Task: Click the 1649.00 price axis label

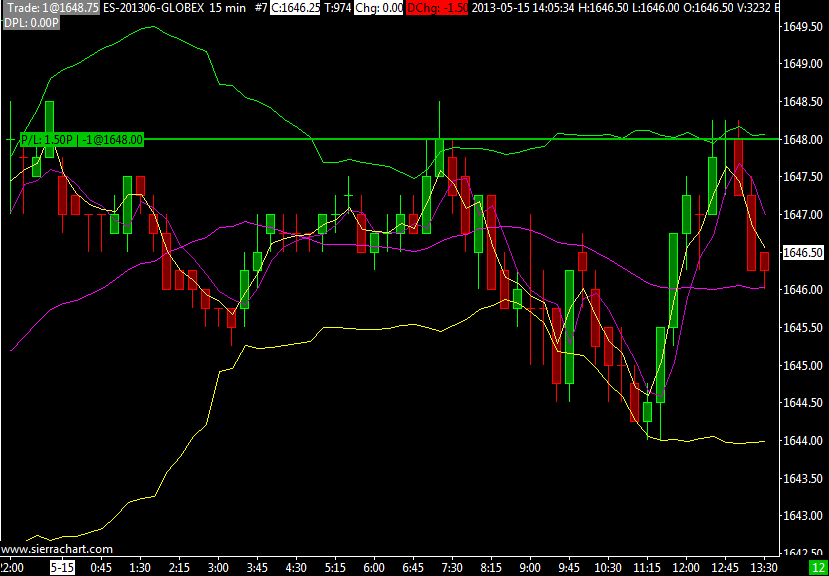Action: click(804, 64)
